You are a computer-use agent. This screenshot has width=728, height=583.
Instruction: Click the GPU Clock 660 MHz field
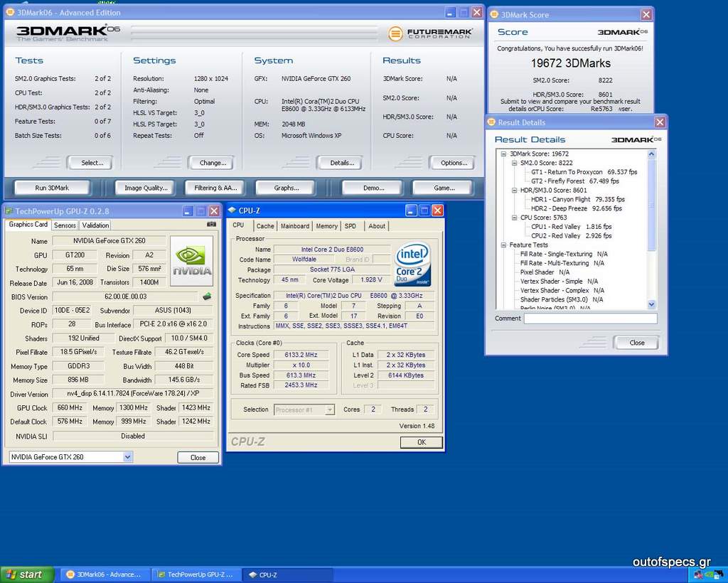[x=70, y=407]
